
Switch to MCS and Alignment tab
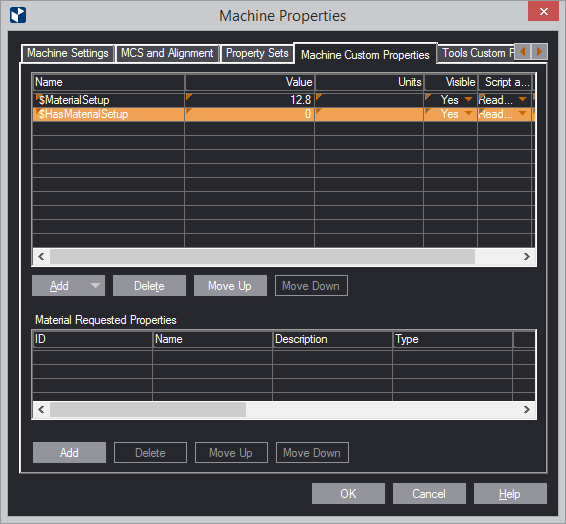[x=167, y=53]
